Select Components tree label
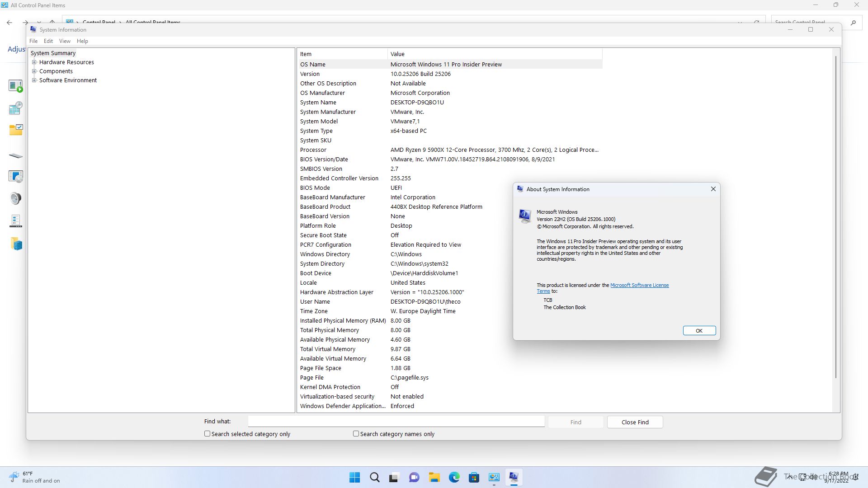Screen dimensions: 868x488 [x=56, y=71]
